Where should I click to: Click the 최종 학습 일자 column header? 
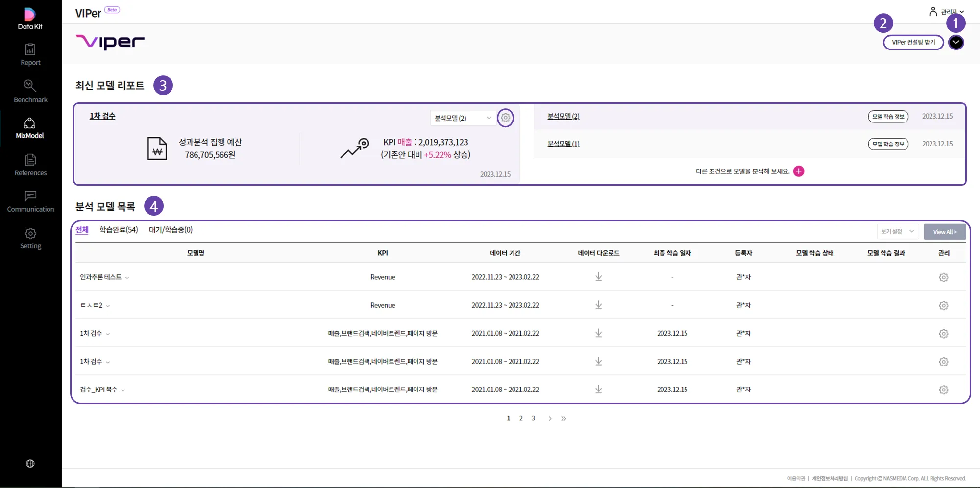[x=672, y=253]
